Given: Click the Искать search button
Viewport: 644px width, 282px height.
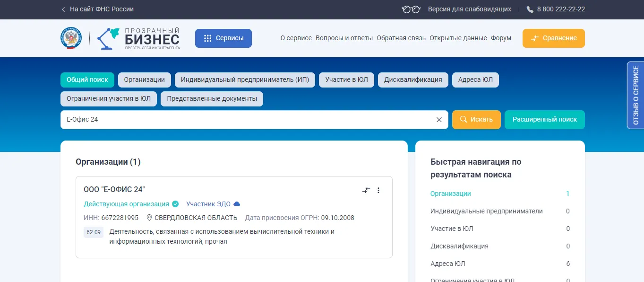Looking at the screenshot, I should 476,120.
